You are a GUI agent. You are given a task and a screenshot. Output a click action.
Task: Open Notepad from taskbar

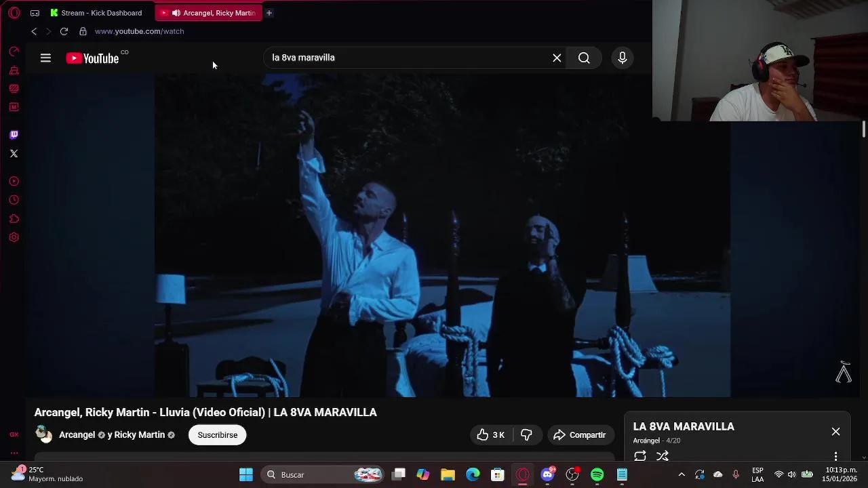(622, 474)
